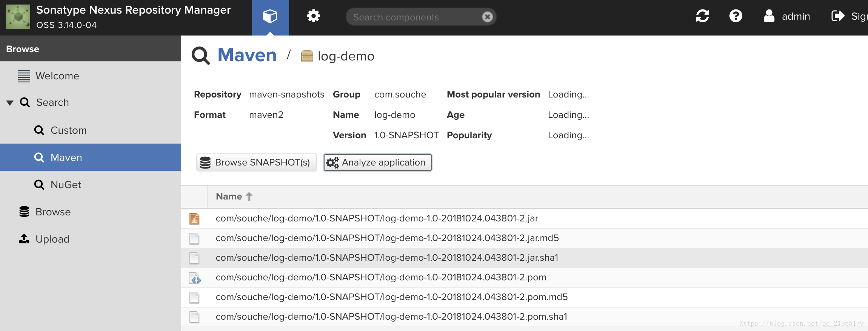
Task: Click the jar file icon in first row
Action: pyautogui.click(x=194, y=219)
